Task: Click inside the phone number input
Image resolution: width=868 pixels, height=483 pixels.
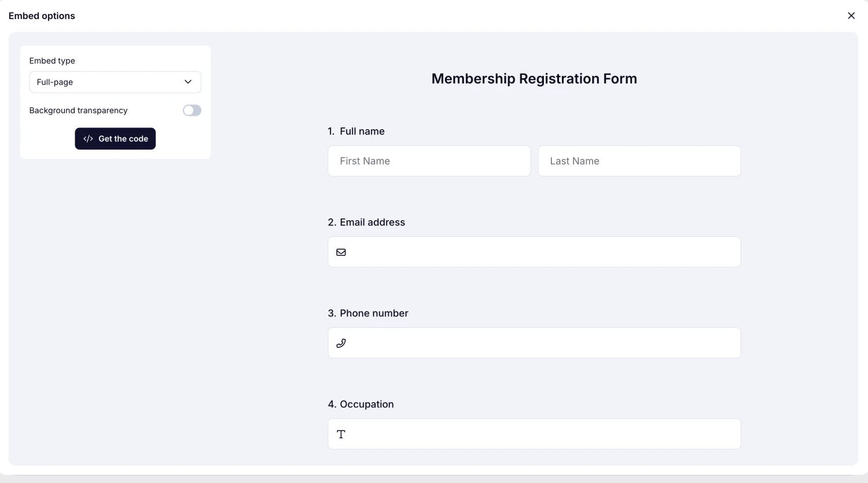Action: (534, 343)
